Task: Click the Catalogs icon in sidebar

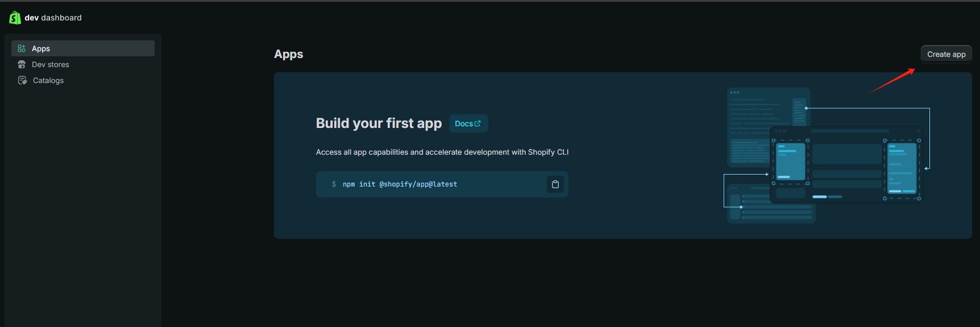Action: pyautogui.click(x=22, y=80)
